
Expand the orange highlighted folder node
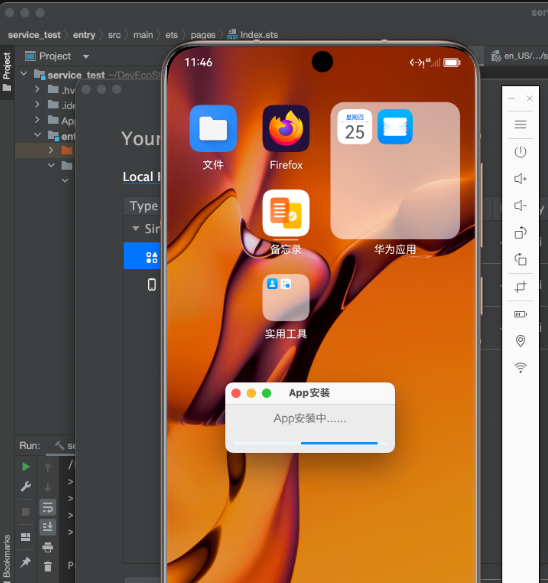point(51,150)
